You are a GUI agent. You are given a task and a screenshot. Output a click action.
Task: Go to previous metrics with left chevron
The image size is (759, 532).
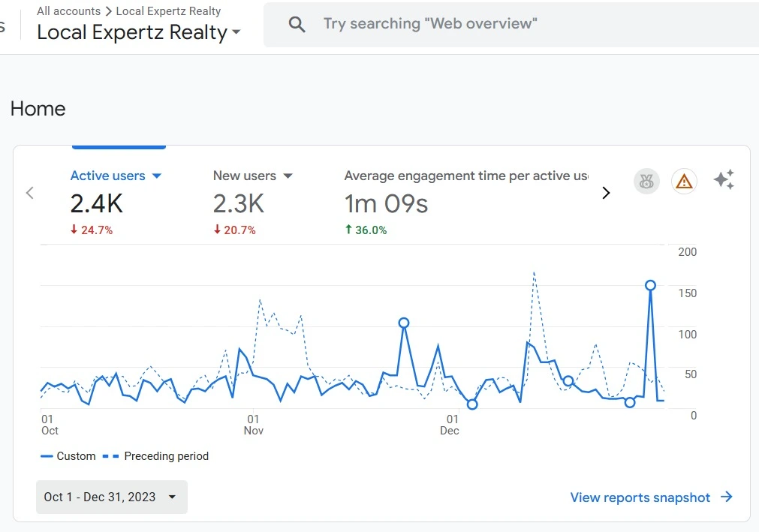30,193
